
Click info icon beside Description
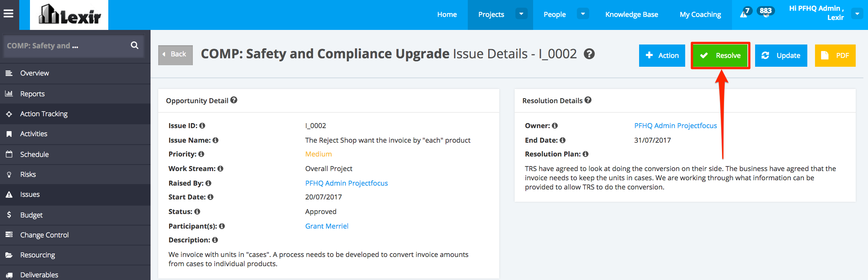[215, 240]
